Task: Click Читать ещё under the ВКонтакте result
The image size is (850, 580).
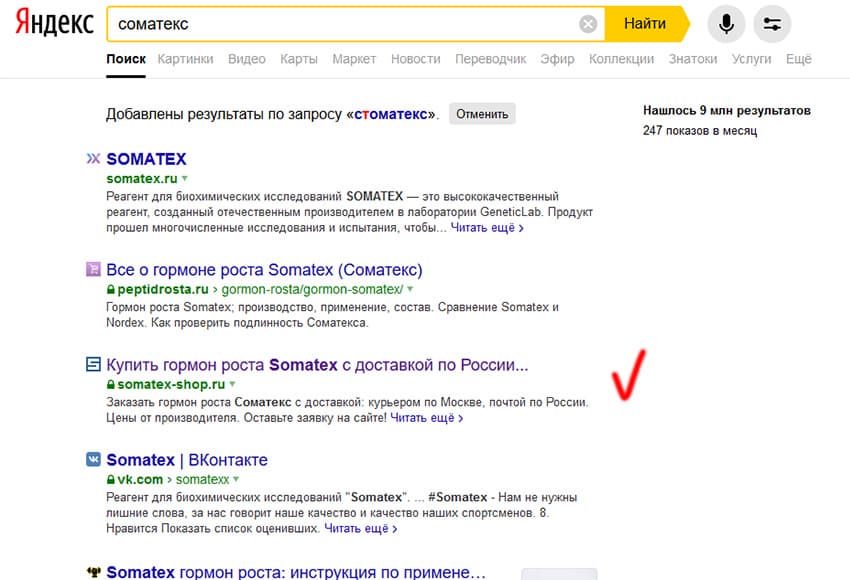Action: (x=360, y=529)
